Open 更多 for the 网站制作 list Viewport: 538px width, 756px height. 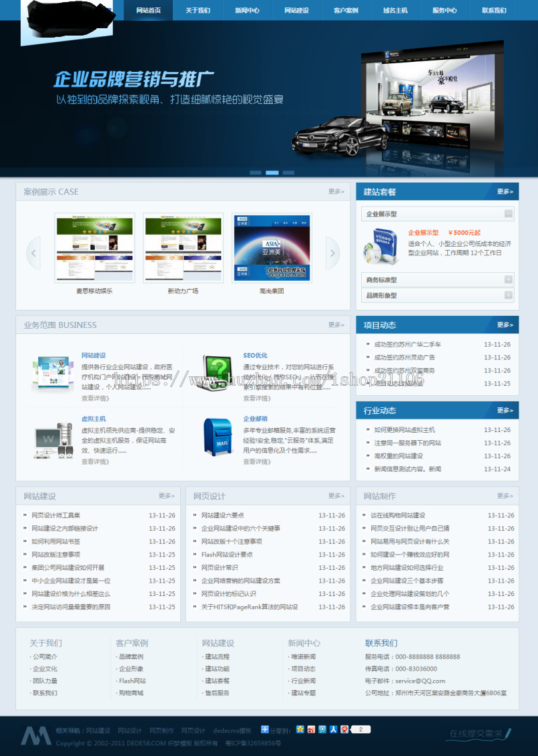tap(505, 496)
